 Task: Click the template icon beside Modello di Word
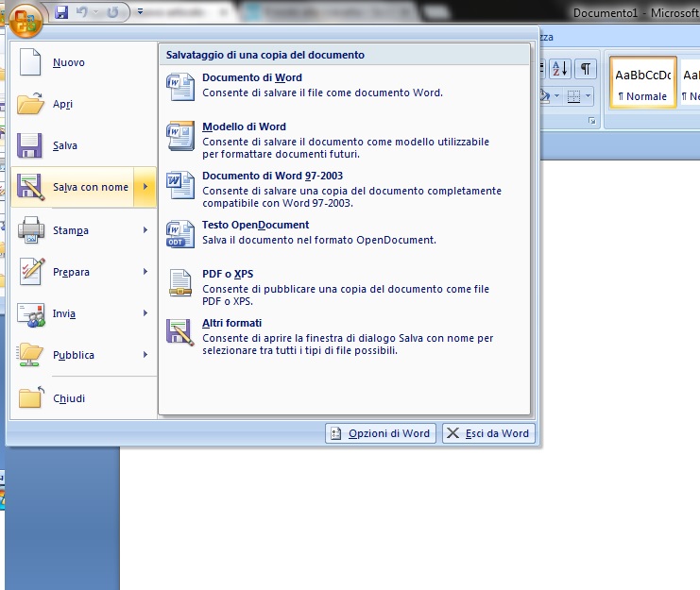(x=180, y=136)
